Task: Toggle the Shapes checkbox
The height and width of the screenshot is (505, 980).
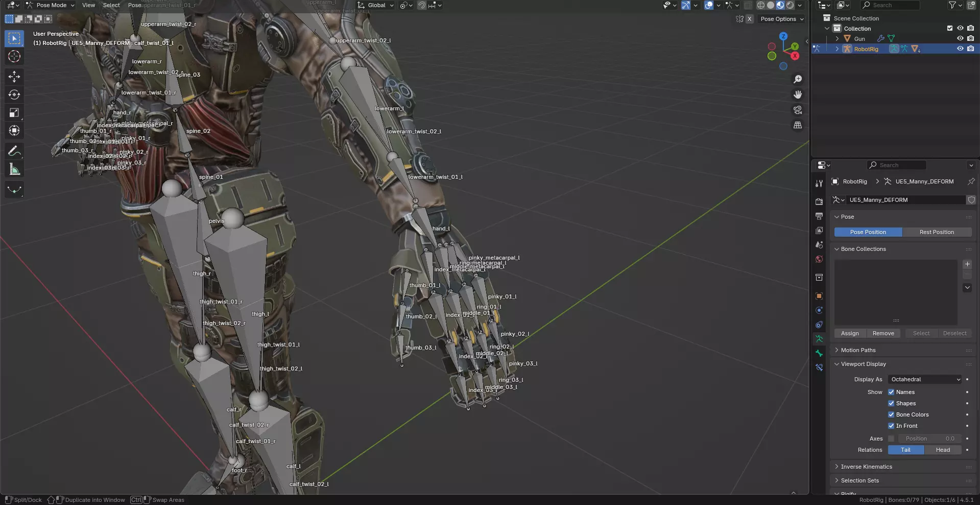Action: pyautogui.click(x=891, y=403)
